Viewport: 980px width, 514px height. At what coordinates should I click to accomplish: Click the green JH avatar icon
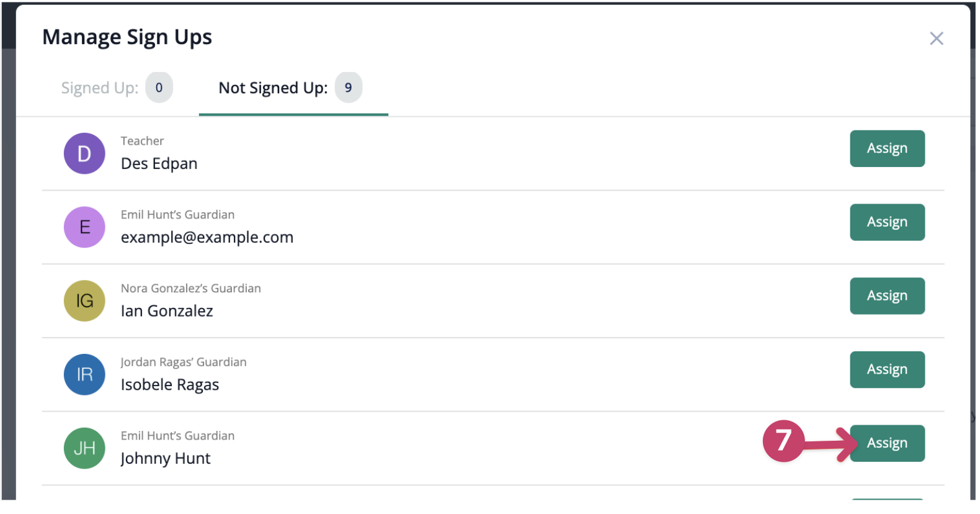click(84, 448)
